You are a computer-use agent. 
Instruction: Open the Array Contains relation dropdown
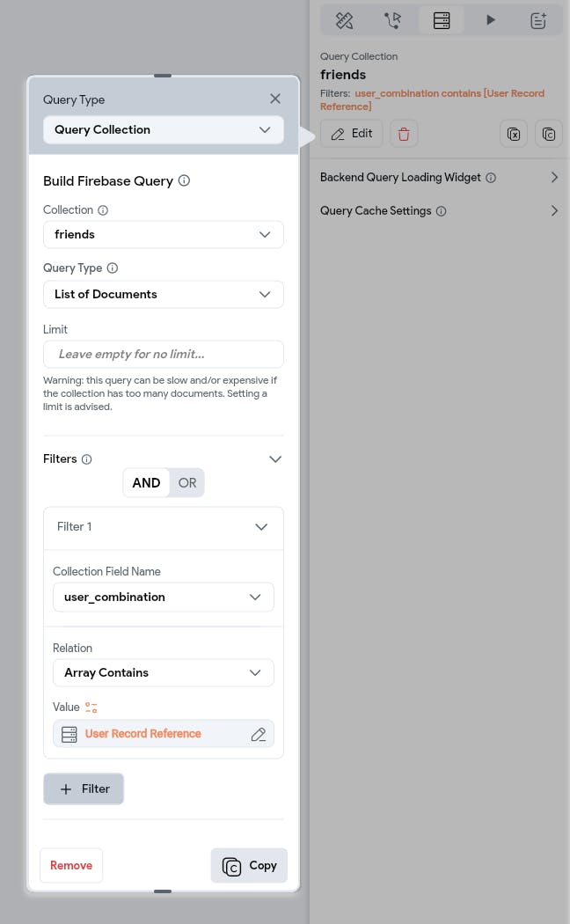164,672
